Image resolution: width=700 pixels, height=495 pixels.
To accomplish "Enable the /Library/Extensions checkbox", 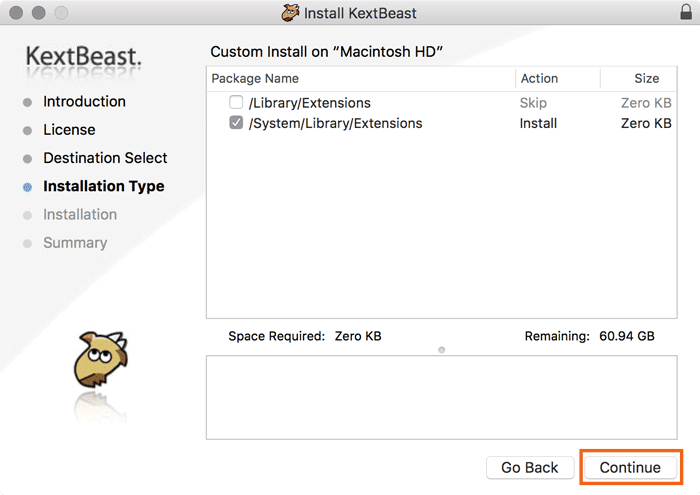I will pos(236,102).
